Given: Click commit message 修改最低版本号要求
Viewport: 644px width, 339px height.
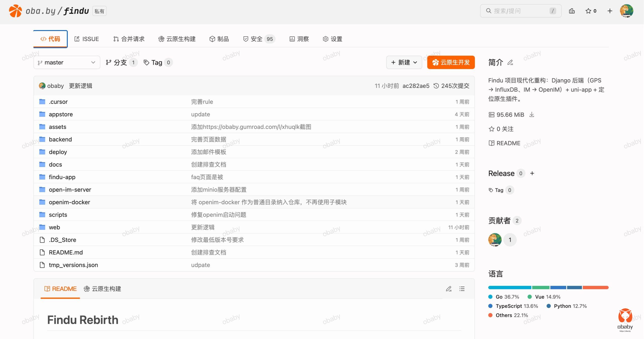Looking at the screenshot, I should 217,240.
